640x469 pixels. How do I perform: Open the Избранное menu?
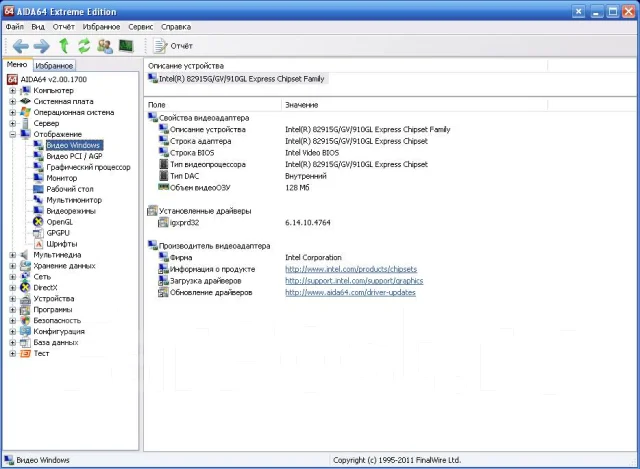101,27
